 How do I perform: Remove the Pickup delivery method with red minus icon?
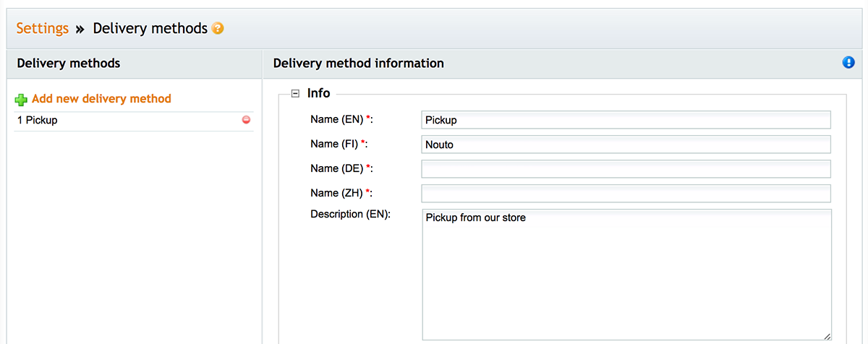pyautogui.click(x=246, y=120)
